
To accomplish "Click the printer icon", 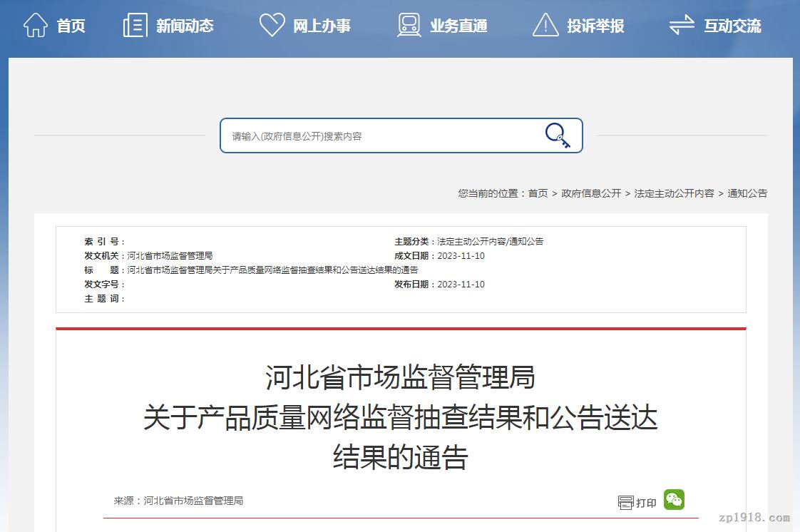I will 625,503.
